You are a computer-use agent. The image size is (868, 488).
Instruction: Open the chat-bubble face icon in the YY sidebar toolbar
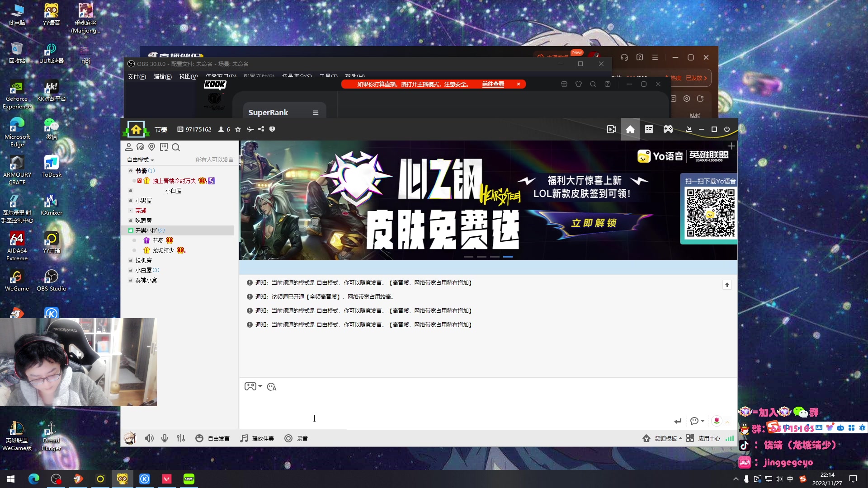click(140, 147)
